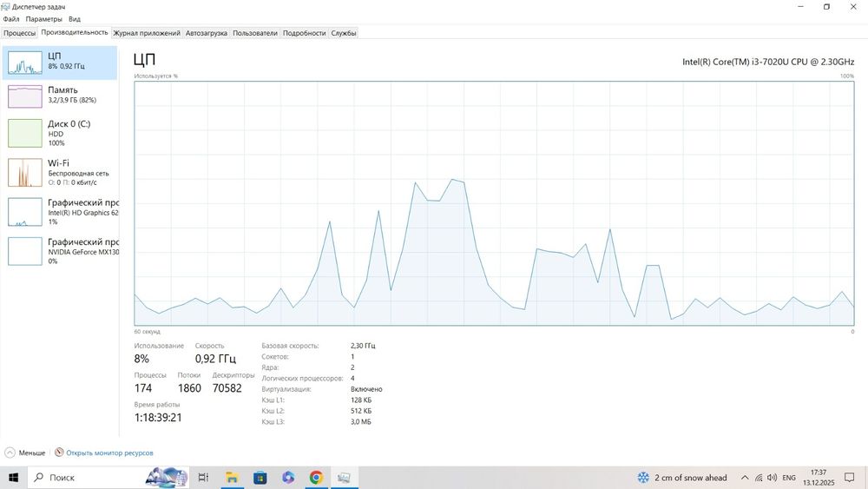
Task: Click the 174 processes value
Action: point(143,388)
